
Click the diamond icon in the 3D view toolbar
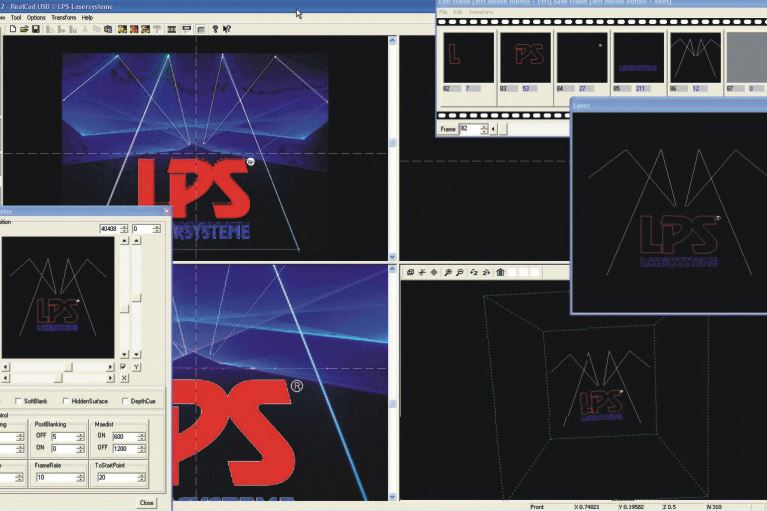click(434, 272)
